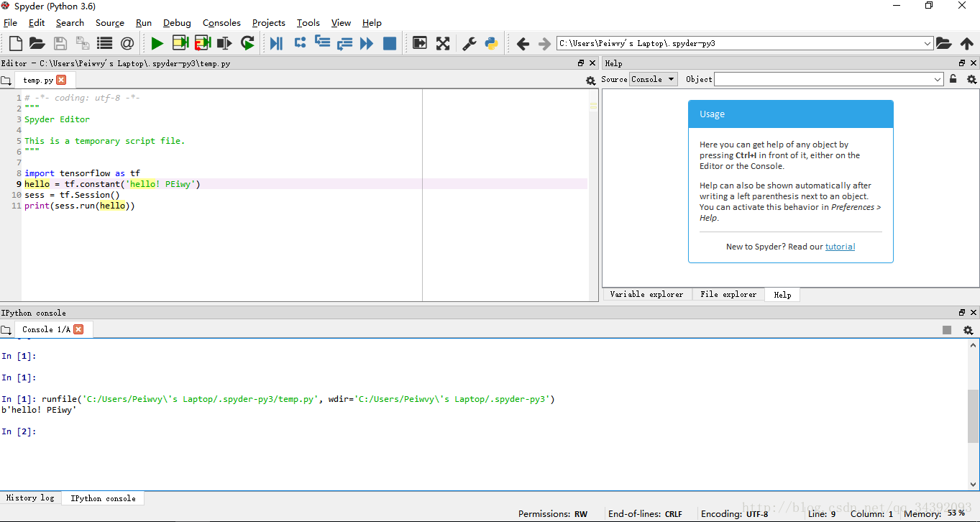Viewport: 980px width, 522px height.
Task: Close the Console 1/A tab
Action: point(78,329)
